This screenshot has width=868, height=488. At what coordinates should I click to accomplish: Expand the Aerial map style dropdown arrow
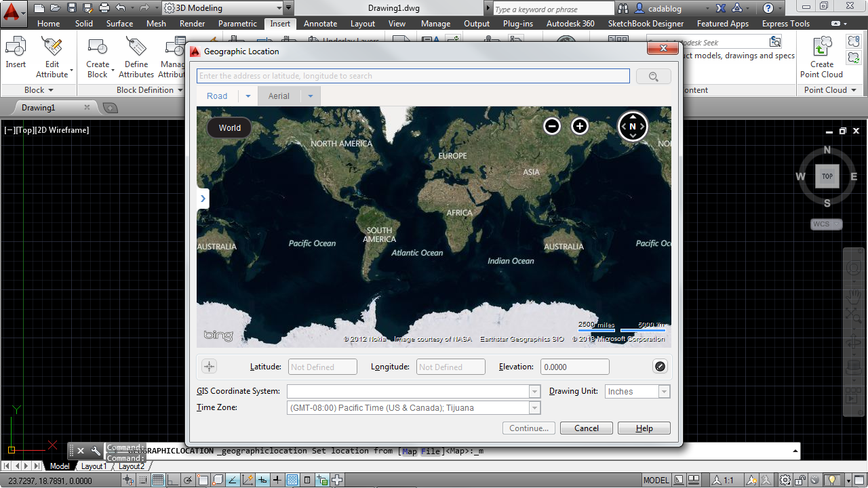pyautogui.click(x=311, y=96)
